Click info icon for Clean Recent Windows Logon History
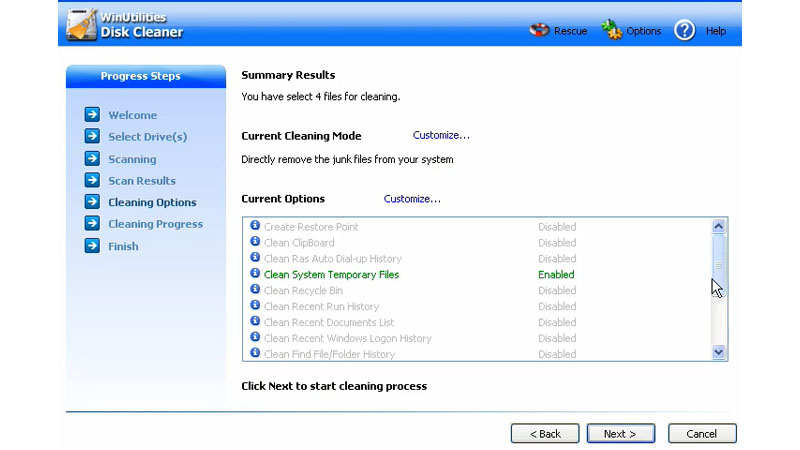The width and height of the screenshot is (800, 450). point(255,337)
